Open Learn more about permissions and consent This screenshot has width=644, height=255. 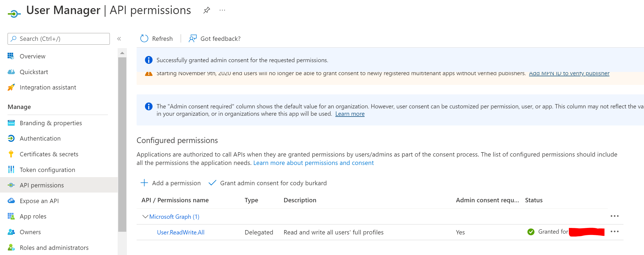tap(313, 163)
